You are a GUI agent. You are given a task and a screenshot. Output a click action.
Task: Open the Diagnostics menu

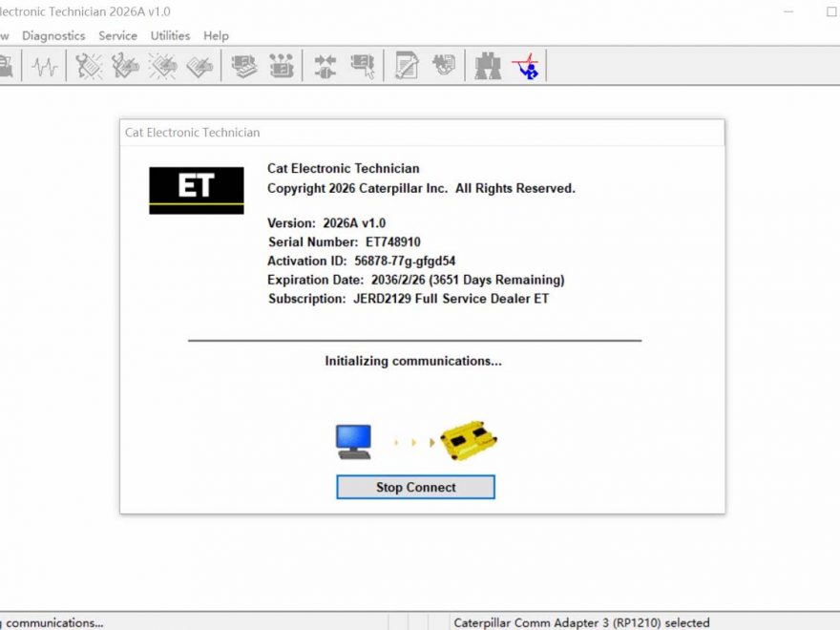point(53,35)
